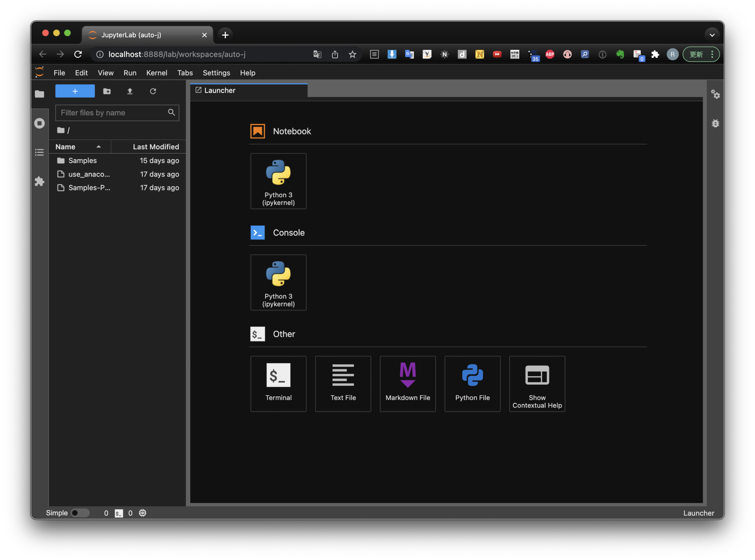The width and height of the screenshot is (755, 560).
Task: Click the filter files by name field
Action: tap(111, 113)
